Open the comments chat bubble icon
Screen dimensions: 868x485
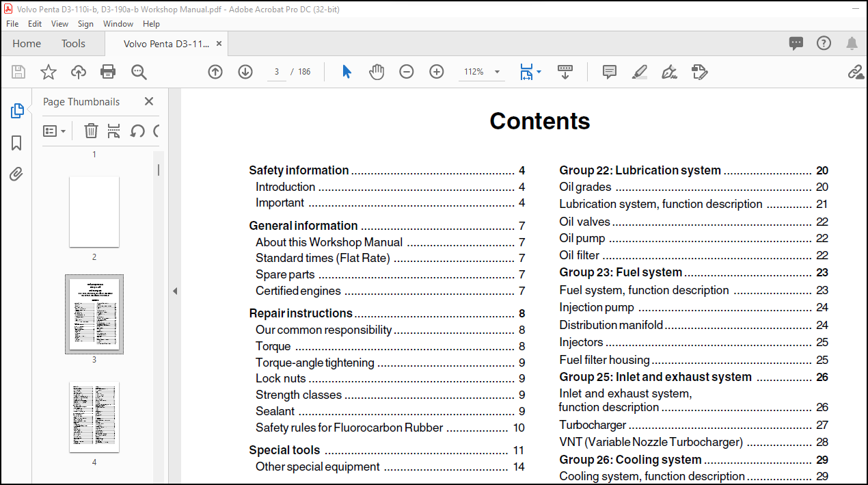pyautogui.click(x=796, y=44)
